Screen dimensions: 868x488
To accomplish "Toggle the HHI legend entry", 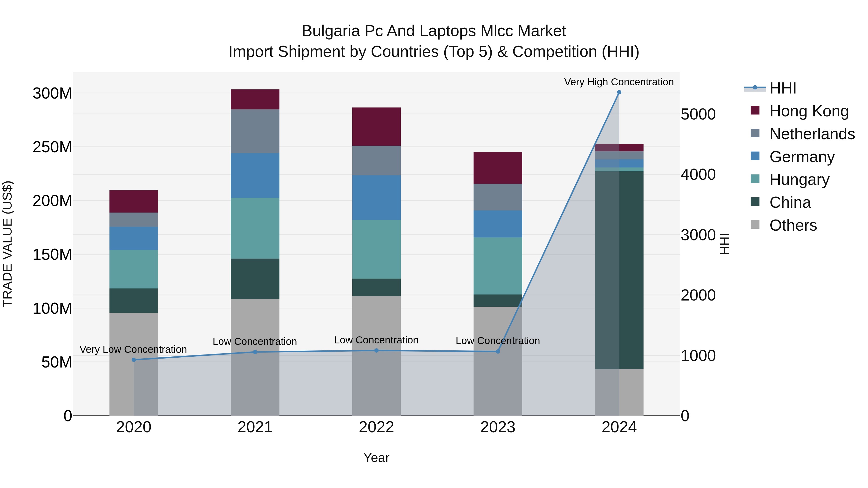I will coord(770,88).
